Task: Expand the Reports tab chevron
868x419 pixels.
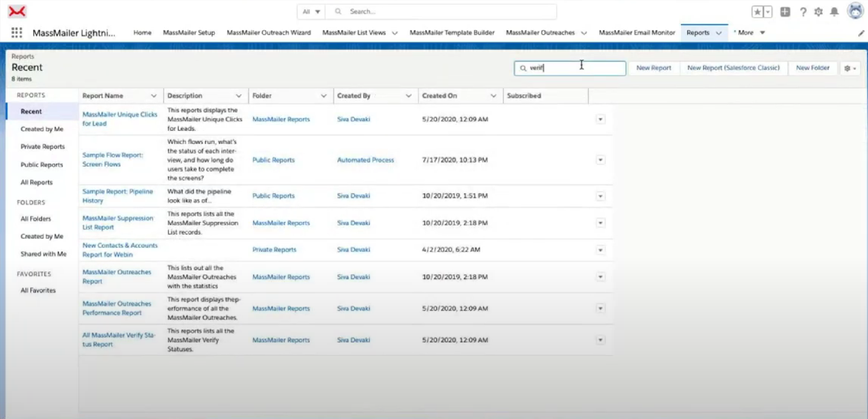Action: tap(719, 33)
